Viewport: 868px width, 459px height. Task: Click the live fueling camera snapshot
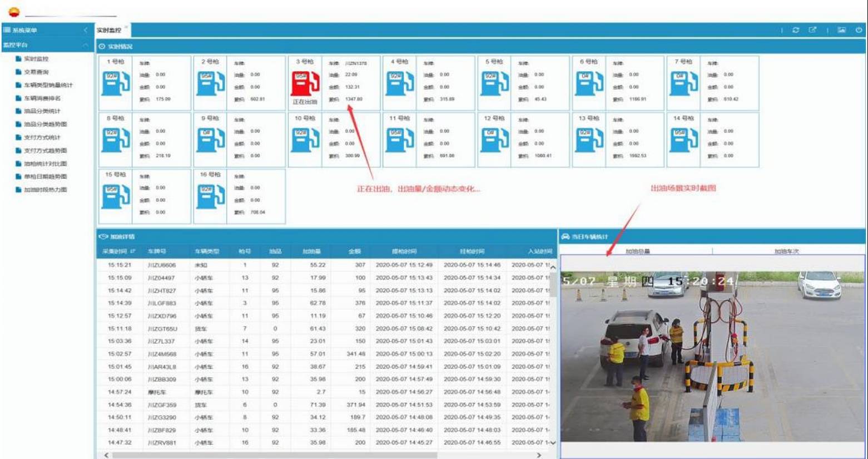point(712,356)
